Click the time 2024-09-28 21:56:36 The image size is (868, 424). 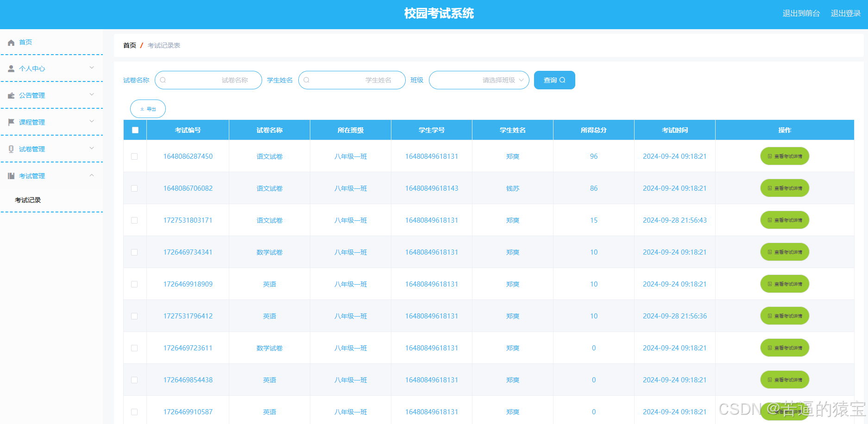(675, 316)
